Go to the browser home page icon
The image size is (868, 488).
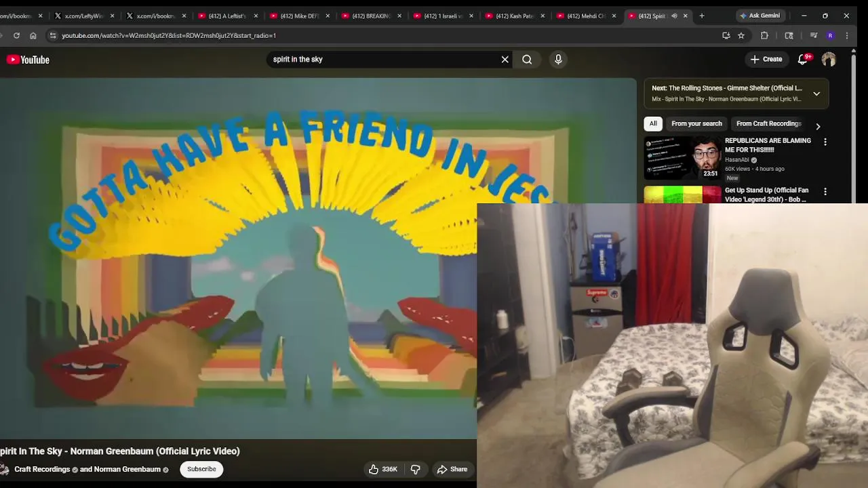tap(33, 35)
